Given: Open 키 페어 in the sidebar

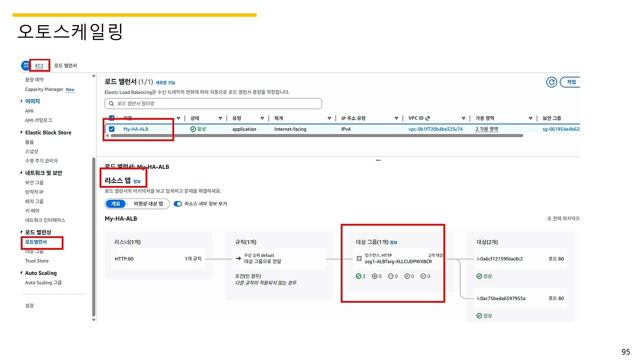Looking at the screenshot, I should tap(32, 211).
